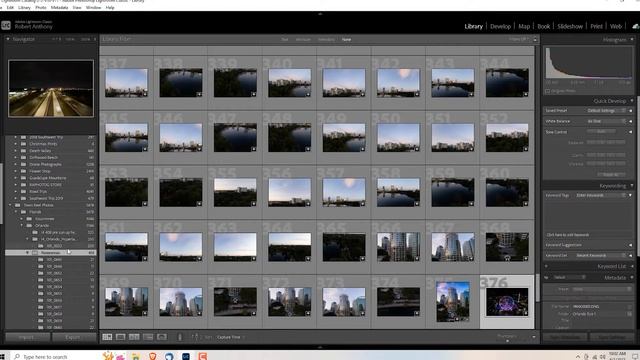Expand Keyword Suggestions section
Screen dimensions: 640x360
coord(631,245)
